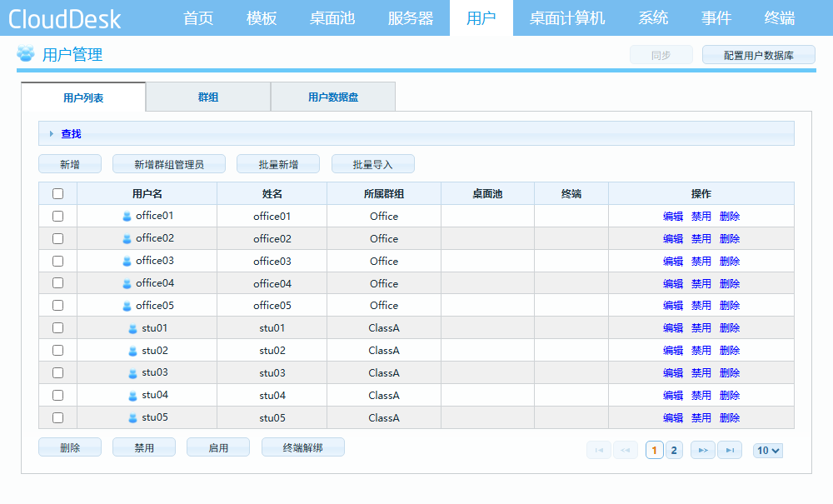Check the box for stu01 row
Viewport: 833px width, 504px height.
(x=58, y=327)
